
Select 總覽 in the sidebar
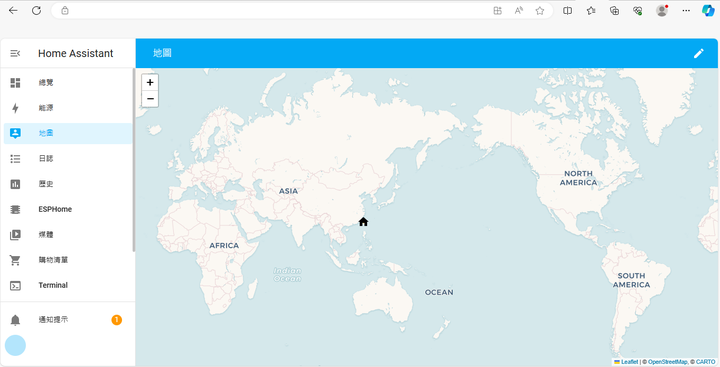(46, 83)
